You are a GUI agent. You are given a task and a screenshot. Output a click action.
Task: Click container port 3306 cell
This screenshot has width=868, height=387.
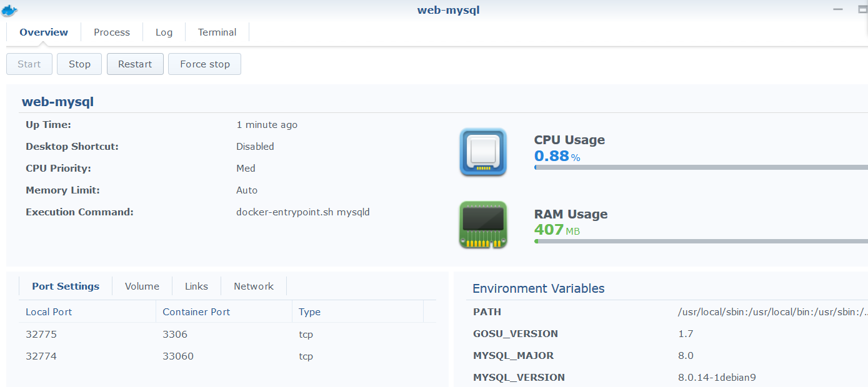175,335
